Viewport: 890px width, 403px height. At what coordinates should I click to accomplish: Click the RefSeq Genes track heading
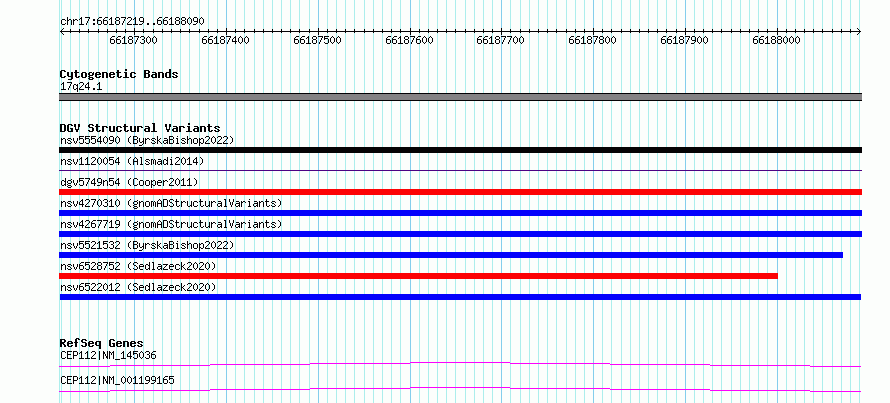pos(102,343)
